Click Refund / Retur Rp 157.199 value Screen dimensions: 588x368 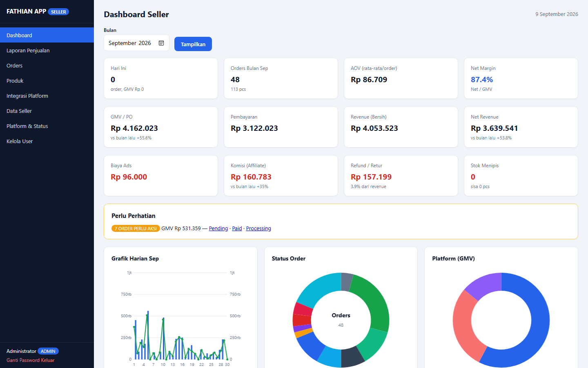pyautogui.click(x=371, y=177)
